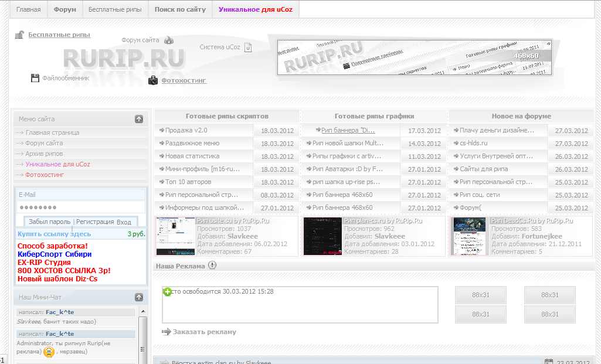Select Главная страница in site menu
The width and height of the screenshot is (601, 364).
[53, 132]
